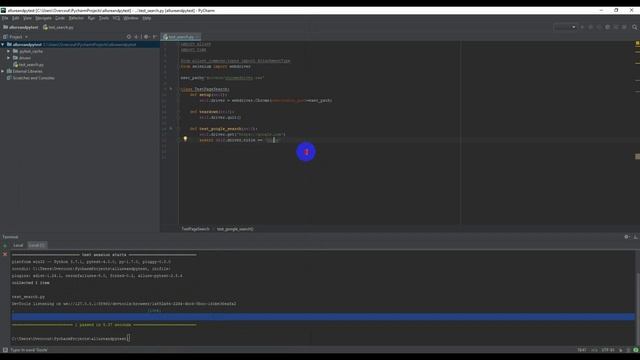Switch to the first Local terminal tab
This screenshot has height=360, width=640.
coord(18,245)
